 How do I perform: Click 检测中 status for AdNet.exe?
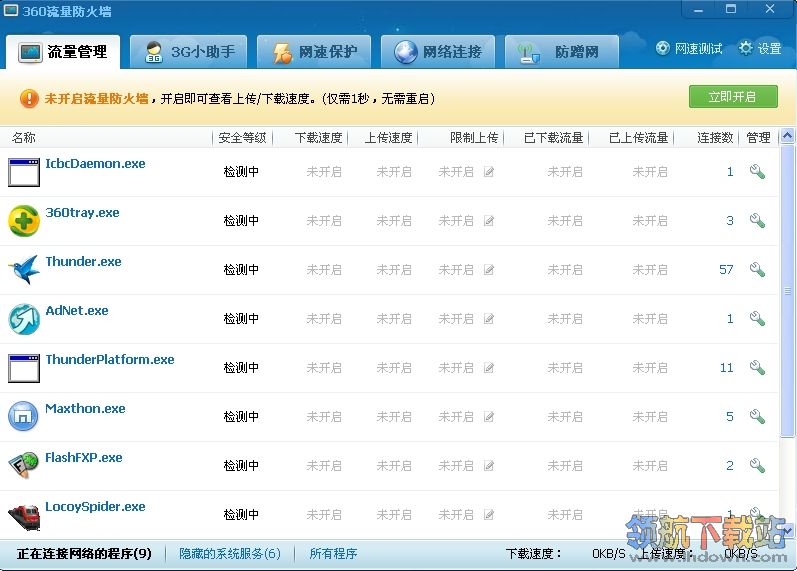[241, 319]
